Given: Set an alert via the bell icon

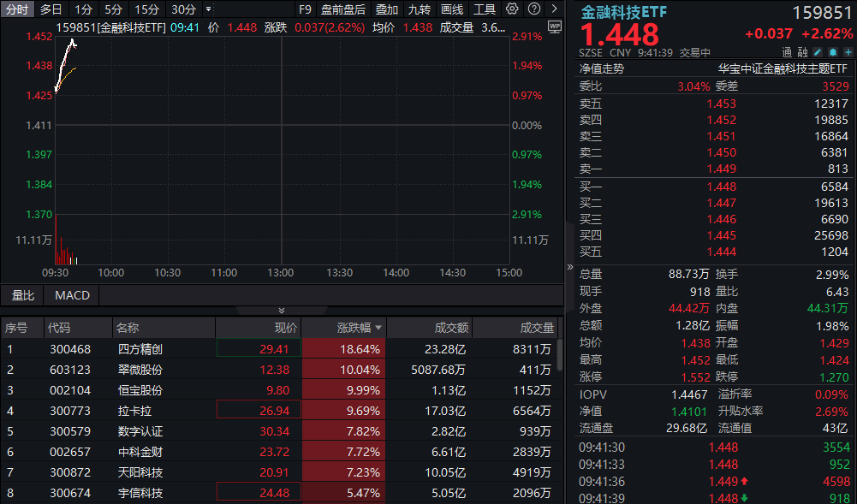Looking at the screenshot, I should [x=832, y=52].
